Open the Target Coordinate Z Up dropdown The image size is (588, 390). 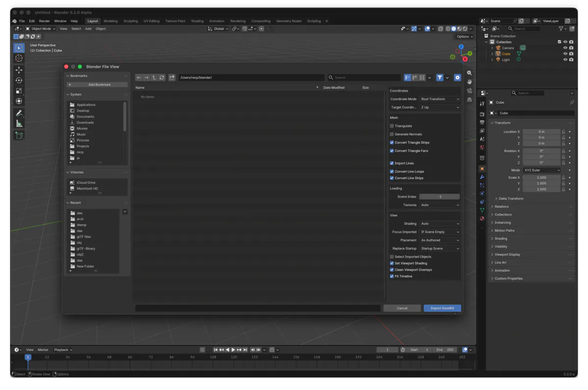440,107
